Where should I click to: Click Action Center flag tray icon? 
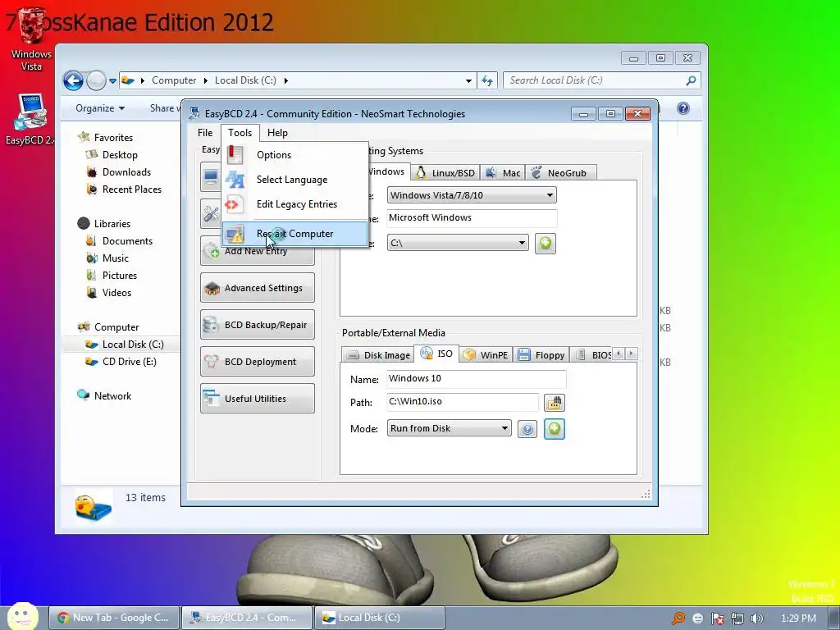point(718,619)
